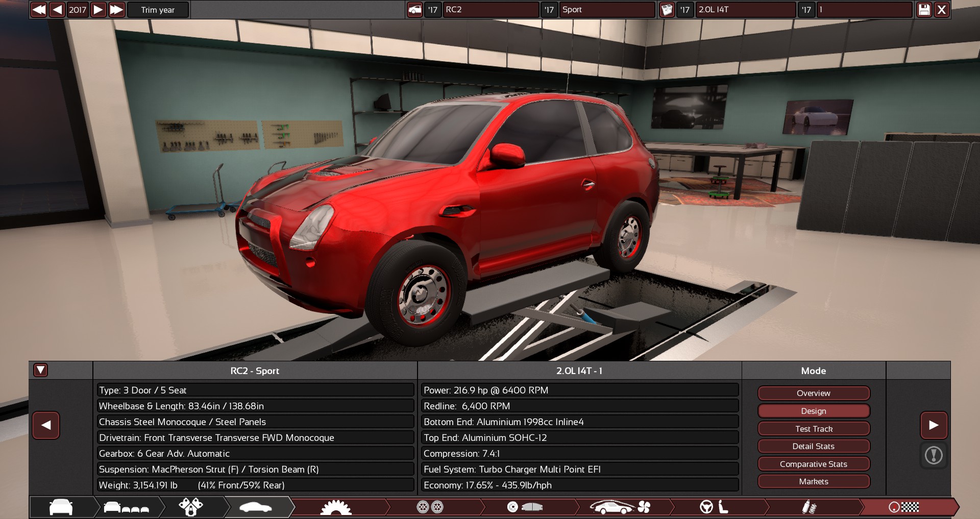The width and height of the screenshot is (980, 519).
Task: Click the Wheelbase & Length row
Action: [x=255, y=406]
